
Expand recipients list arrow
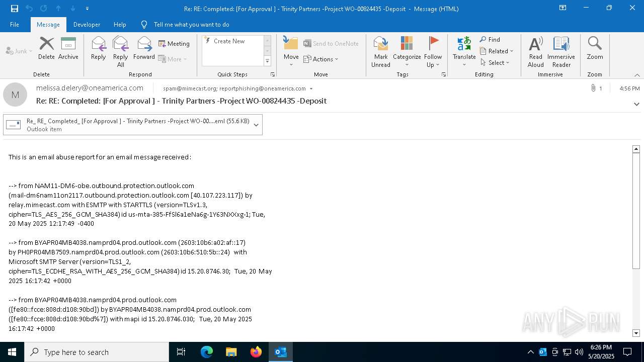pyautogui.click(x=311, y=88)
